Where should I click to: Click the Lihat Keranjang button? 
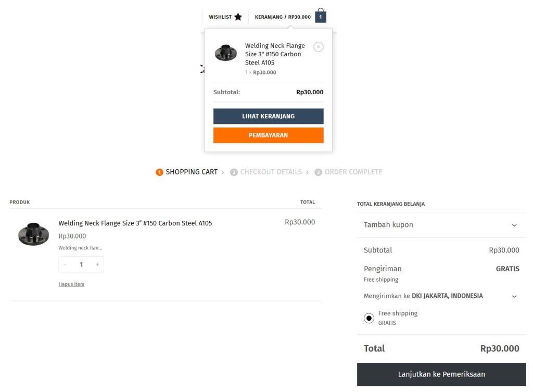point(268,116)
